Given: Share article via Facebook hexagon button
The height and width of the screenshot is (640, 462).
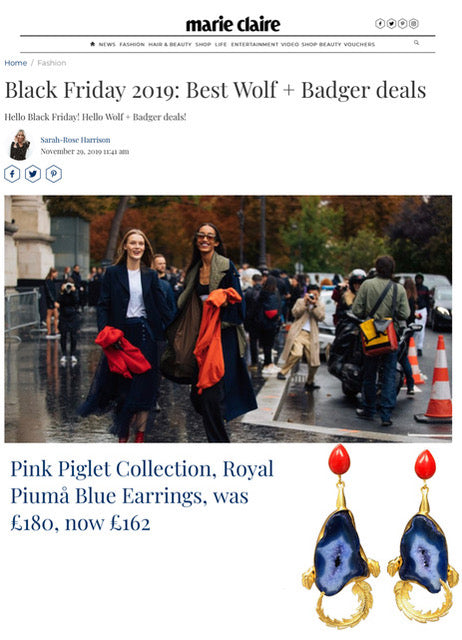Looking at the screenshot, I should click(x=12, y=174).
